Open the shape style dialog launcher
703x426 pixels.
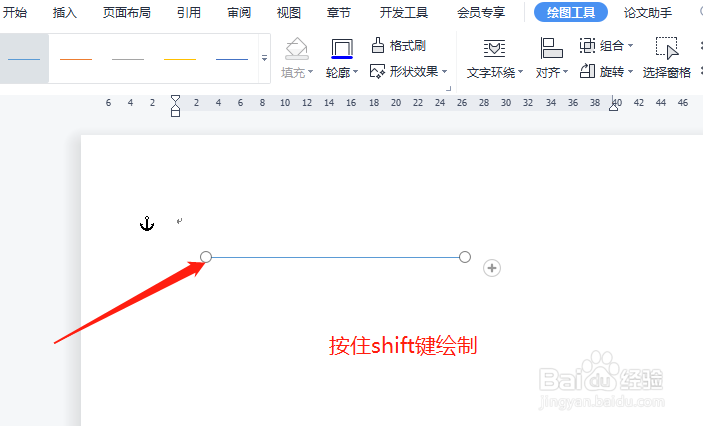448,88
